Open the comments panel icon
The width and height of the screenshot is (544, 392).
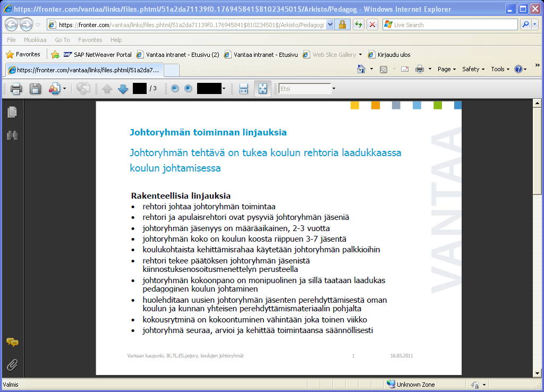pos(12,343)
